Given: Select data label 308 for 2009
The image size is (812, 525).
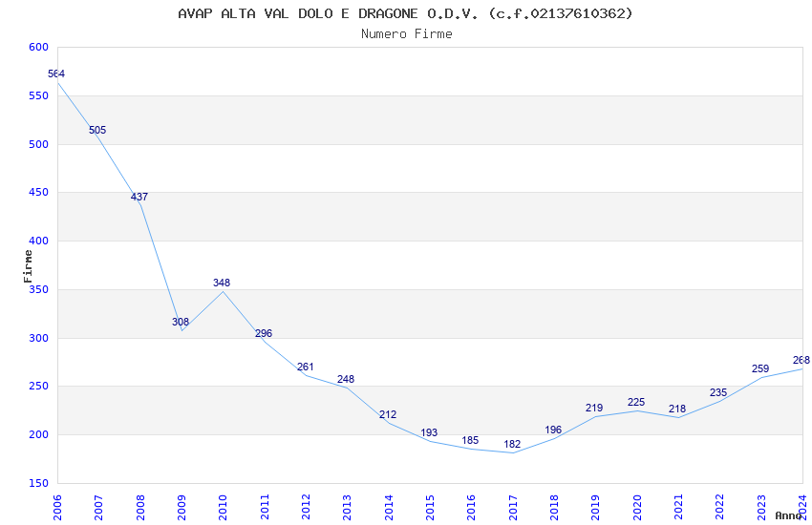Looking at the screenshot, I should coord(181,323).
